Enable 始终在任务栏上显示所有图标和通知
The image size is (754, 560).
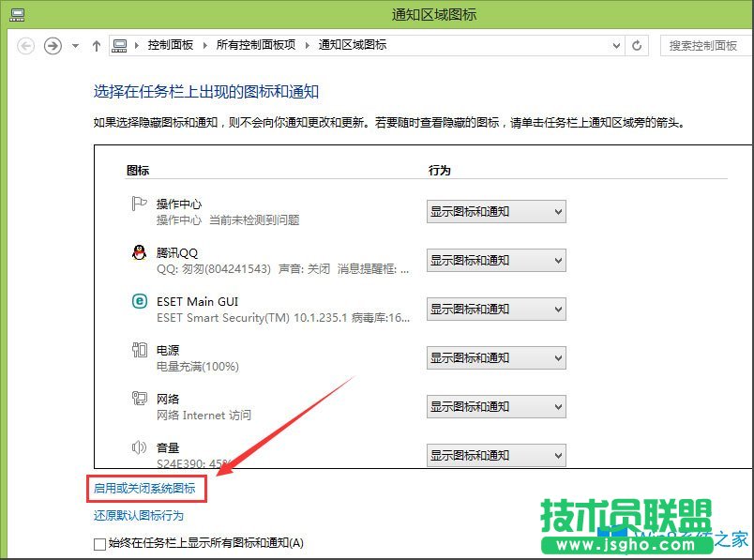click(x=98, y=544)
